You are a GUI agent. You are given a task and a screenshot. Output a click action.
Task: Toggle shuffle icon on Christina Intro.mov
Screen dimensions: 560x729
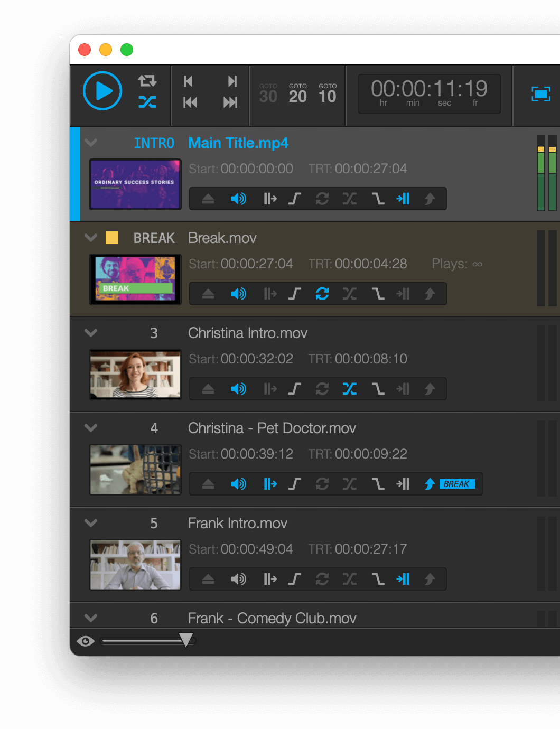pyautogui.click(x=349, y=389)
